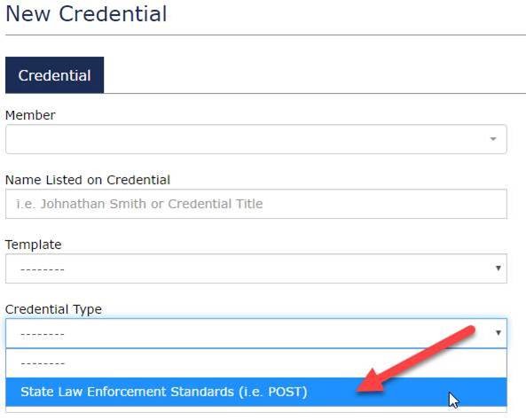526x420 pixels.
Task: Click the Template dropdown arrow icon
Action: (x=499, y=268)
